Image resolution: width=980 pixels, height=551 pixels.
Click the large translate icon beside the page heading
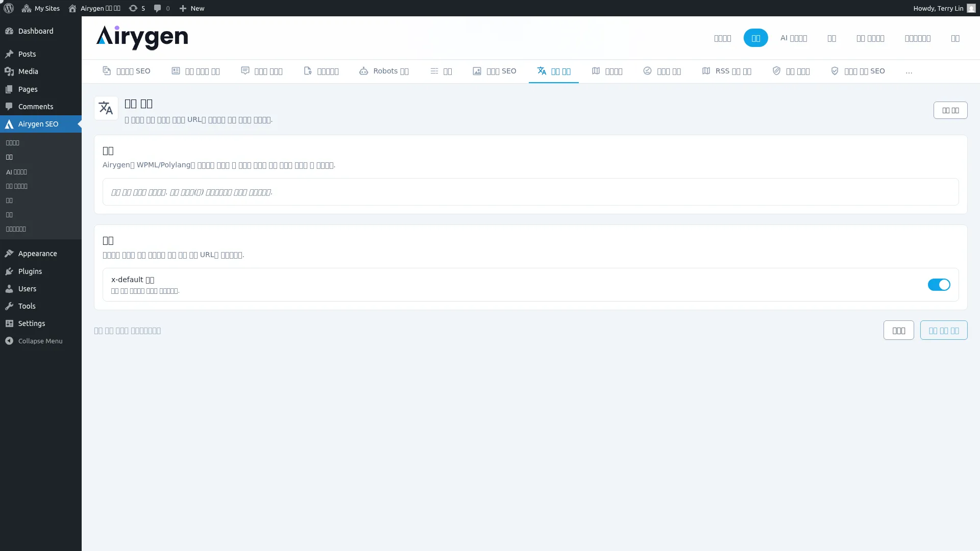106,108
